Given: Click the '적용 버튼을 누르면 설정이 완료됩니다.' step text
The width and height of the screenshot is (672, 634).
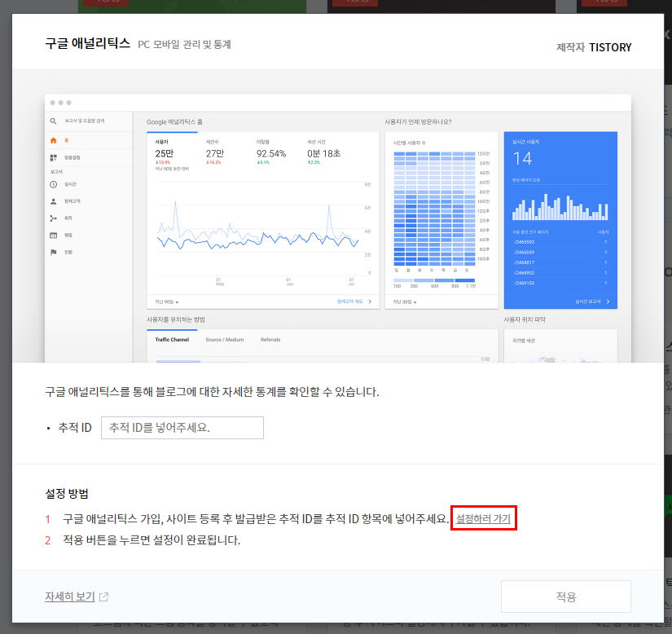Looking at the screenshot, I should pos(152,539).
